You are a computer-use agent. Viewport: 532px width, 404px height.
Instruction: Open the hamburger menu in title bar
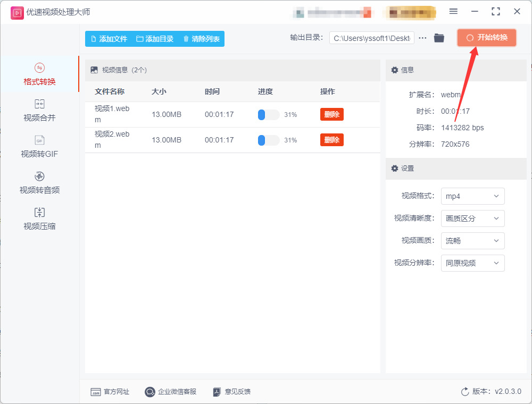click(453, 12)
